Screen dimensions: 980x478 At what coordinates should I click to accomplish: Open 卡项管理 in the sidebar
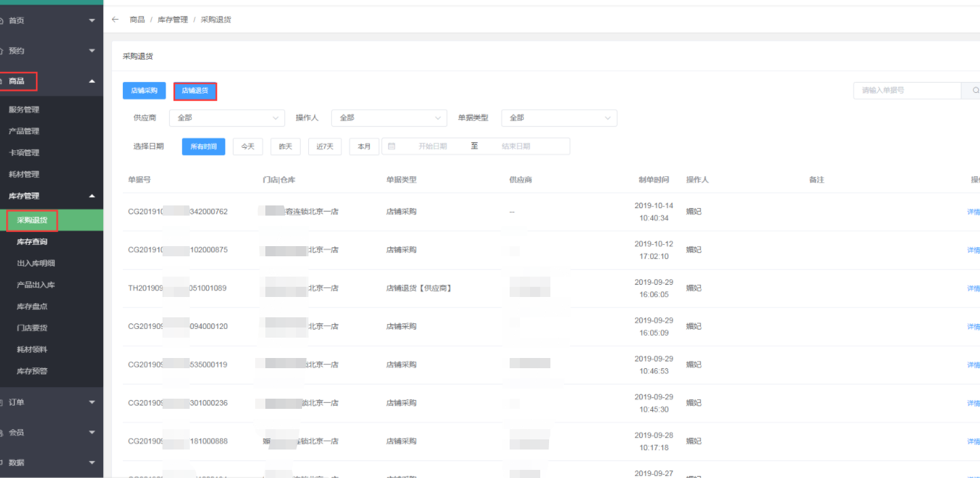click(24, 153)
